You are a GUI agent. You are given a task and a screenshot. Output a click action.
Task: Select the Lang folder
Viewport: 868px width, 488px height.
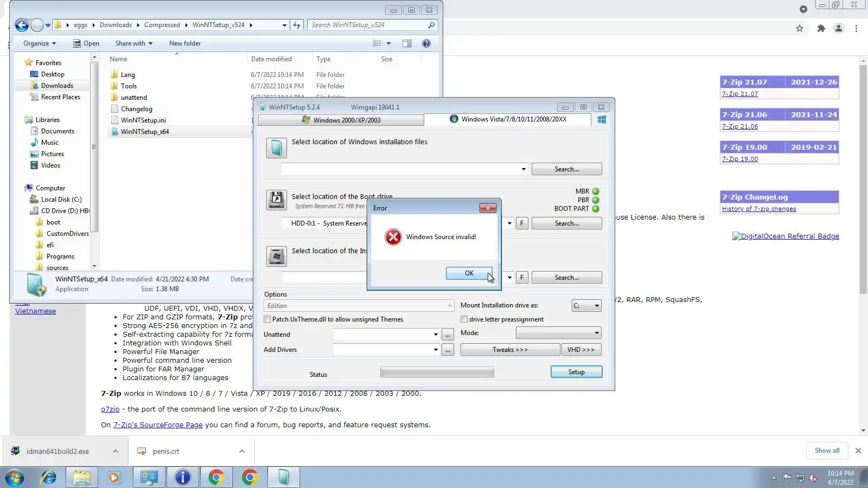click(128, 75)
